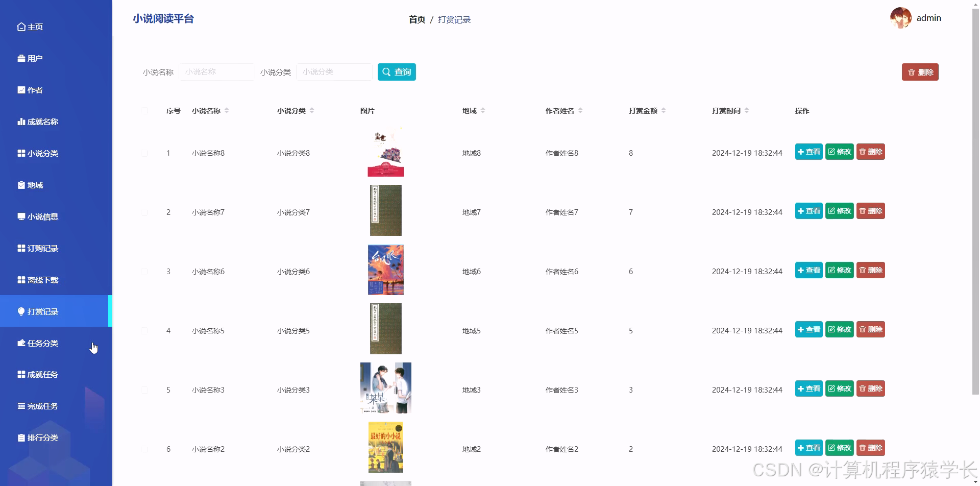View details of 小说名称8 row
The height and width of the screenshot is (486, 980).
point(808,152)
